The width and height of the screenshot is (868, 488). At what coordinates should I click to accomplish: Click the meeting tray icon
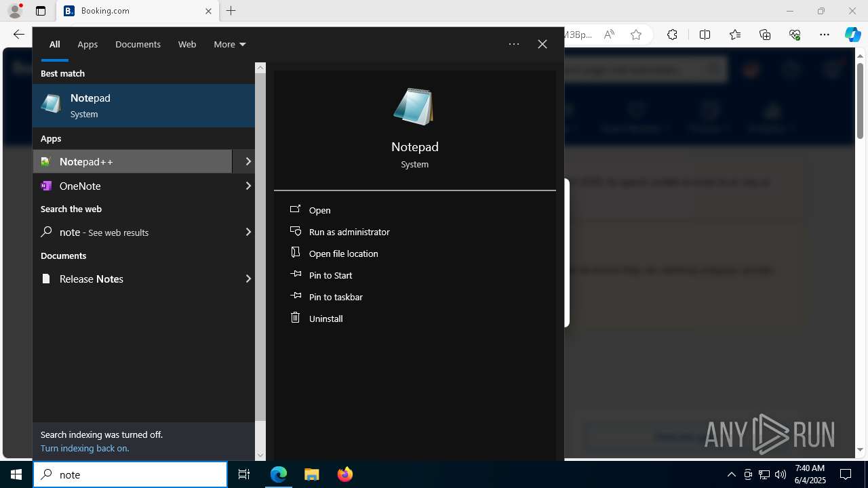click(x=747, y=474)
